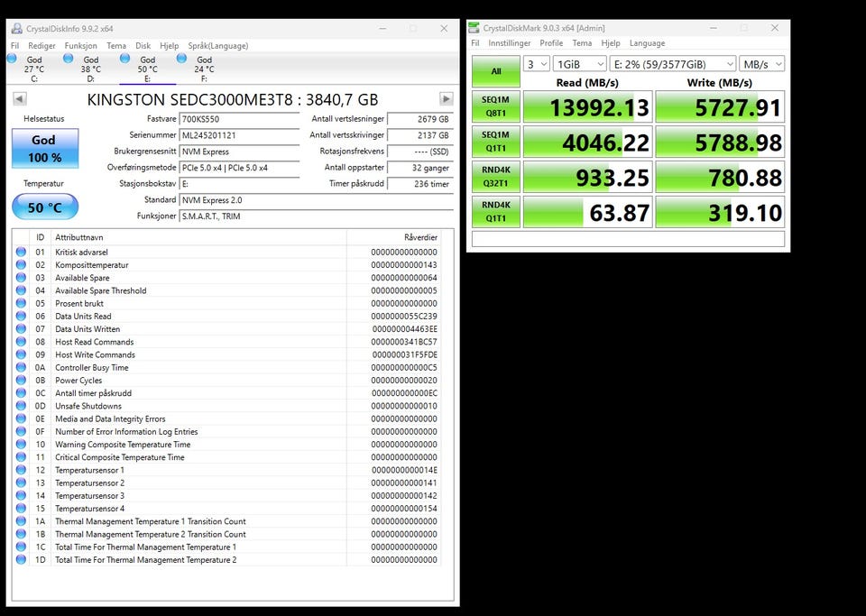Screen dimensions: 866x616
Task: Click Fastvare field 700KS550
Action: tap(239, 119)
